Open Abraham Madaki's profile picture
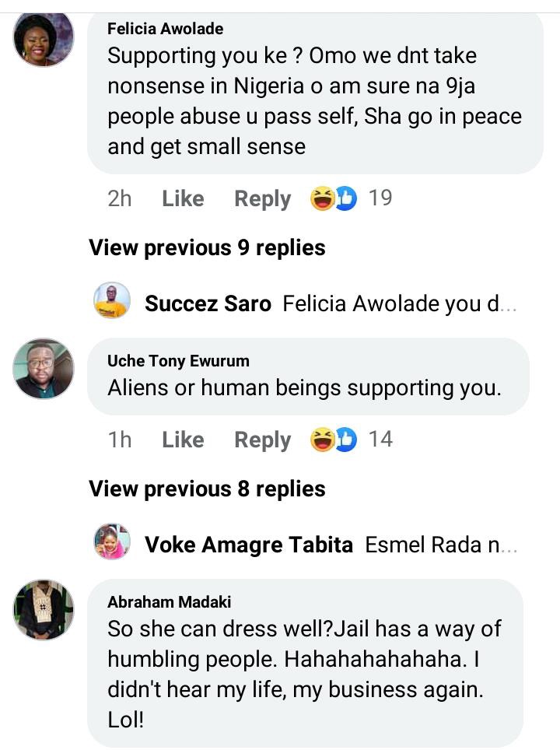The width and height of the screenshot is (560, 750). coord(43,609)
